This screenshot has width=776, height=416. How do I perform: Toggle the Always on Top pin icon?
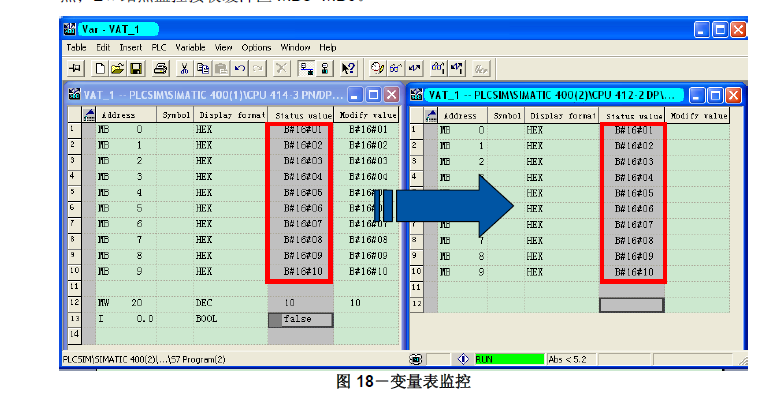(75, 68)
